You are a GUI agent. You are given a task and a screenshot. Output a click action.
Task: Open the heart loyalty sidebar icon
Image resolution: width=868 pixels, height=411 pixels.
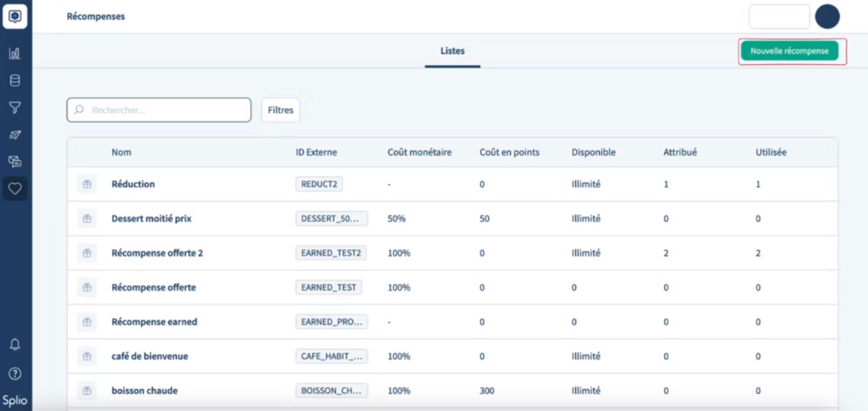pyautogui.click(x=15, y=189)
